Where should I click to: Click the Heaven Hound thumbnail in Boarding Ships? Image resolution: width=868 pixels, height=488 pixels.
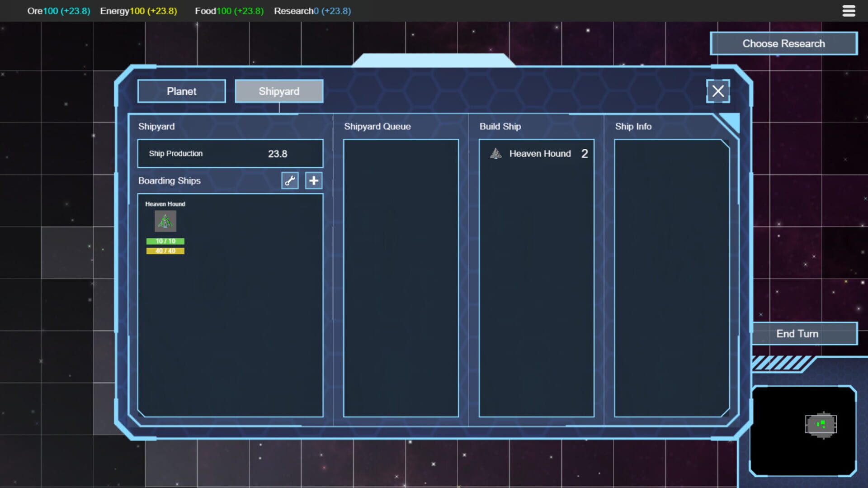165,221
